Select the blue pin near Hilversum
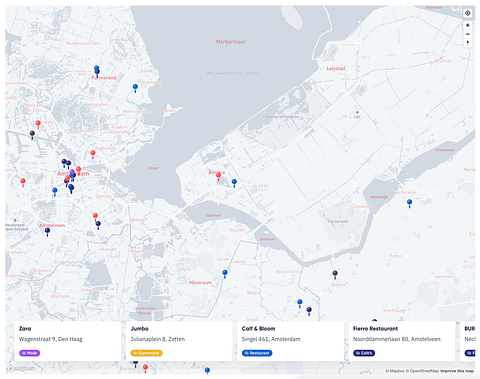The width and height of the screenshot is (480, 379). [x=225, y=274]
